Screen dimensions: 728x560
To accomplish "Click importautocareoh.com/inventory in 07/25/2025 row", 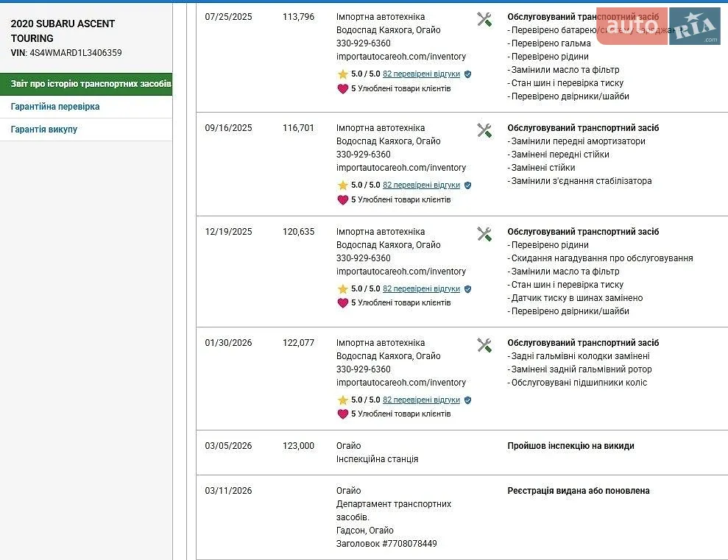I will (x=401, y=57).
